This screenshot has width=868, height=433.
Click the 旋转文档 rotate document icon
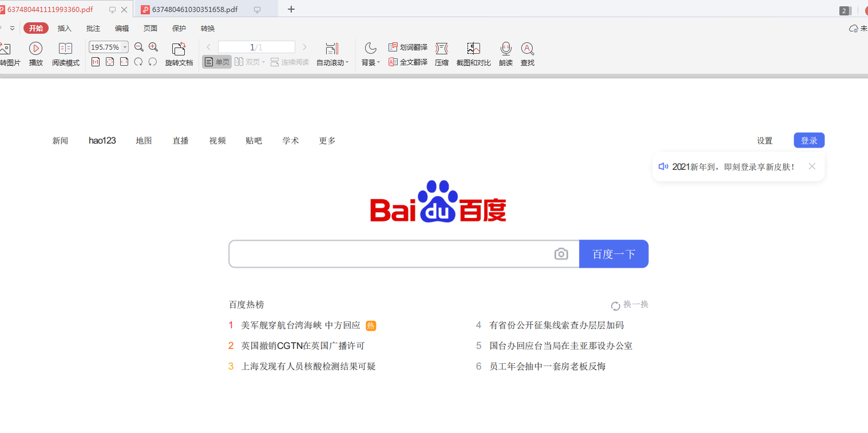click(x=179, y=49)
